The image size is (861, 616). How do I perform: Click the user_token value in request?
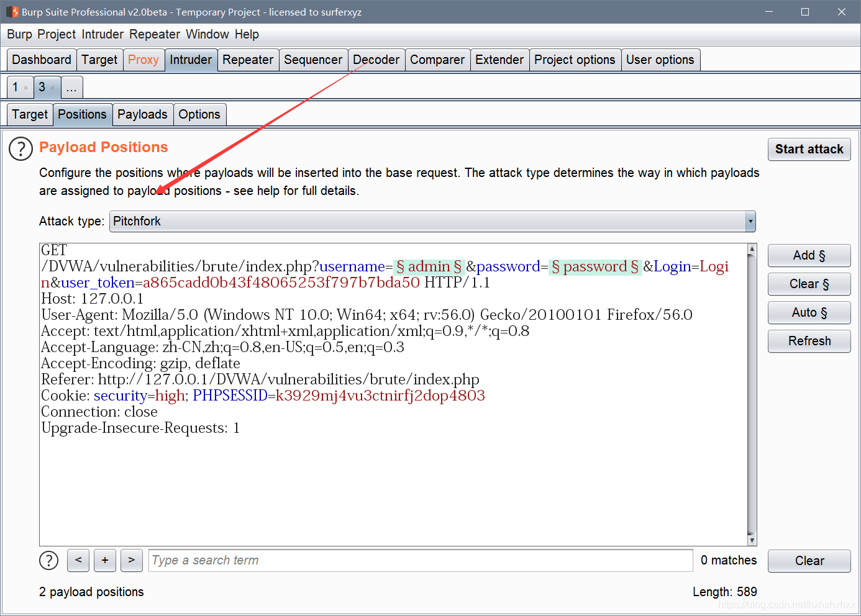point(281,283)
